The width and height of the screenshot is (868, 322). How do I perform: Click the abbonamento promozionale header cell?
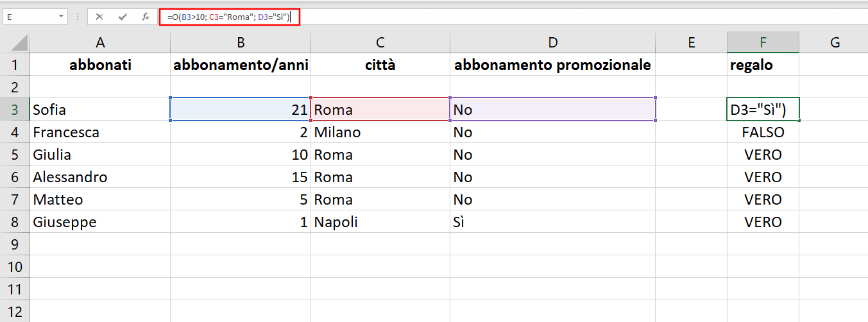(552, 65)
